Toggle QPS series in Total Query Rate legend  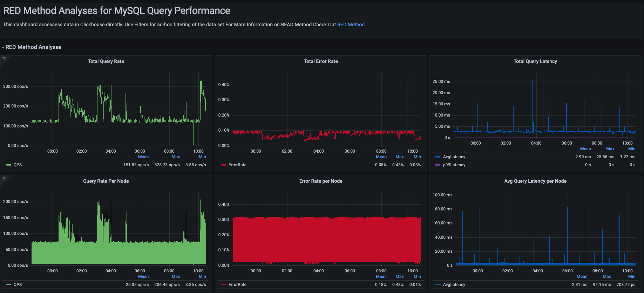18,165
